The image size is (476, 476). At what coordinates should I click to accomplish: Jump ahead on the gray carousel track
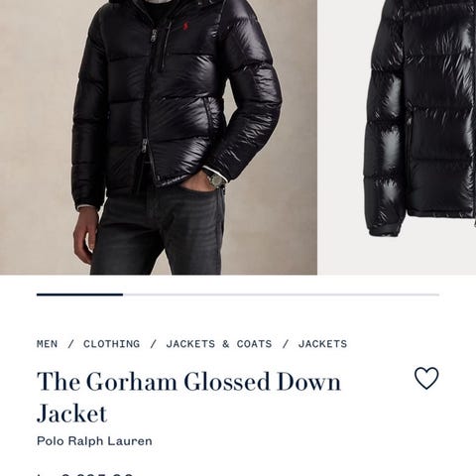coord(281,295)
